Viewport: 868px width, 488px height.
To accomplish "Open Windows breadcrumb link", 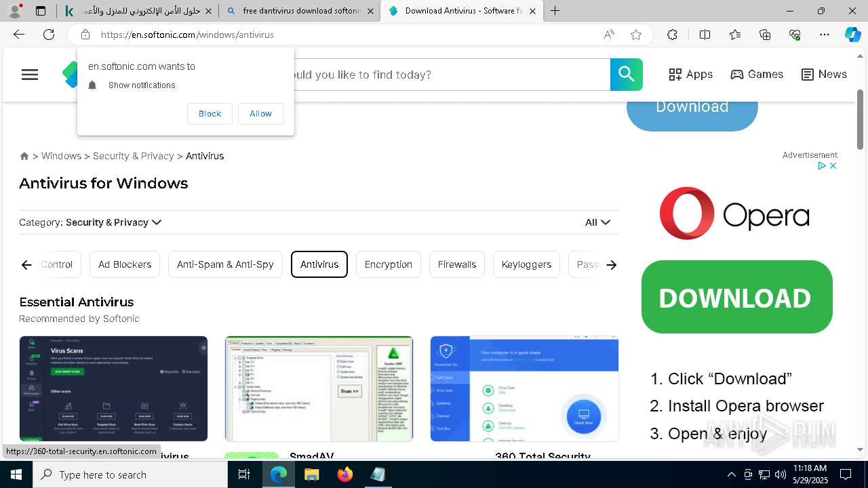I will (x=61, y=156).
